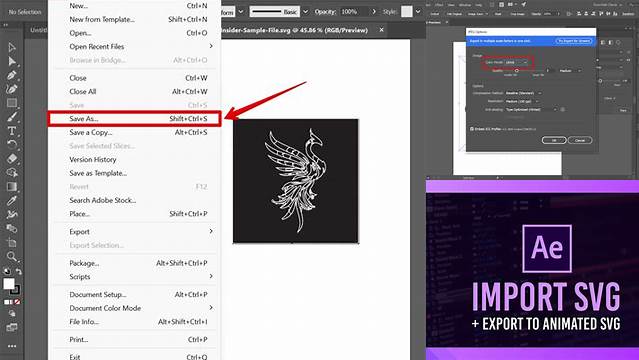The image size is (639, 360).
Task: Toggle Embed ICC Profile checkbox
Action: coord(472,129)
